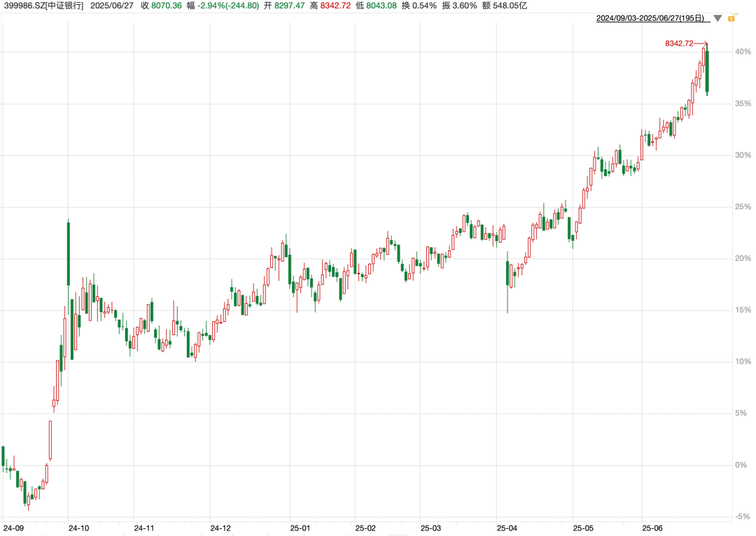Click the 25-06 x-axis month label
The image size is (756, 536).
point(652,528)
